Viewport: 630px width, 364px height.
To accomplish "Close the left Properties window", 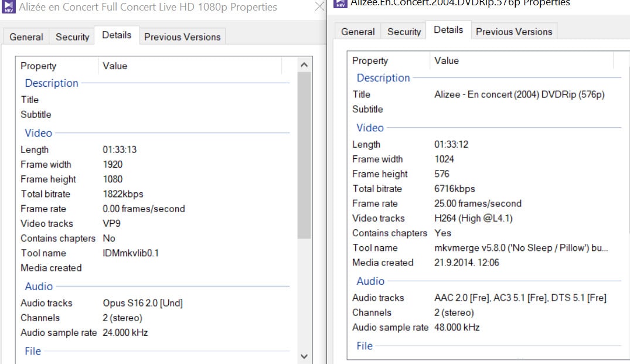I will (x=319, y=6).
